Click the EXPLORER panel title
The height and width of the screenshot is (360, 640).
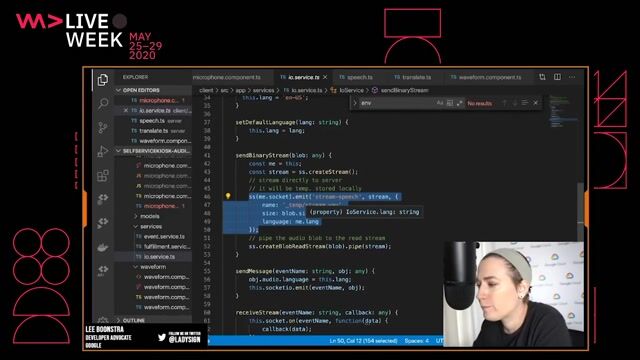click(136, 77)
